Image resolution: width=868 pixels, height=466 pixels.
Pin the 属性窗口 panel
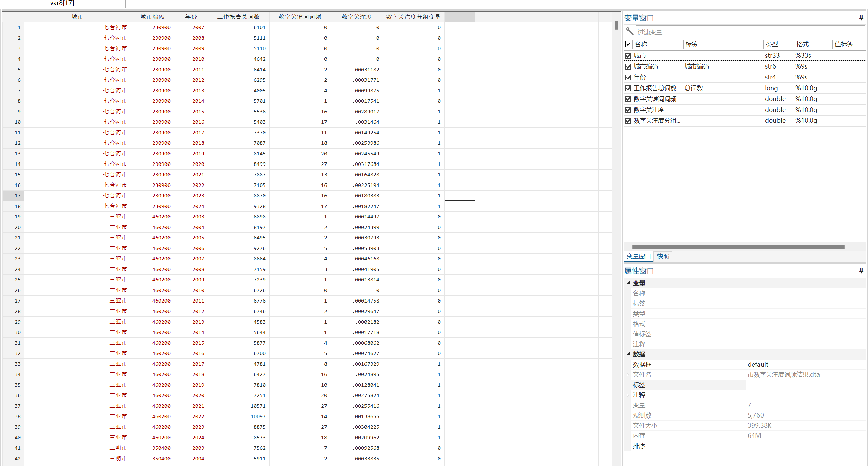coord(861,270)
